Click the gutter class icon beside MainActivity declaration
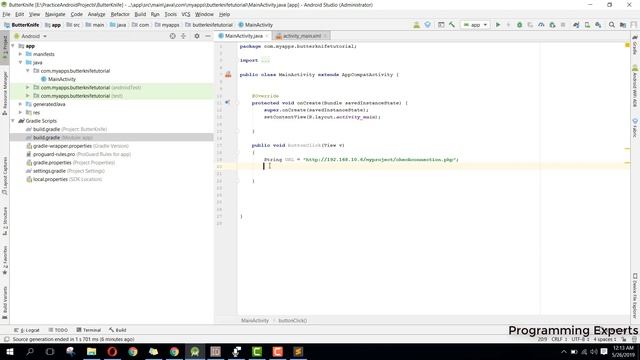The height and width of the screenshot is (360, 640). coord(228,74)
